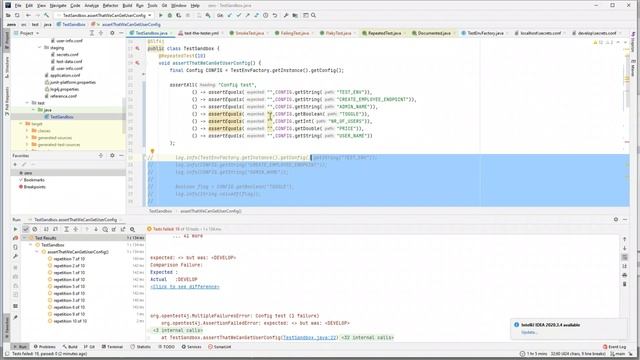
Task: Collapse the assertThatWeCanGetUserConfig() test node
Action: tap(37, 252)
